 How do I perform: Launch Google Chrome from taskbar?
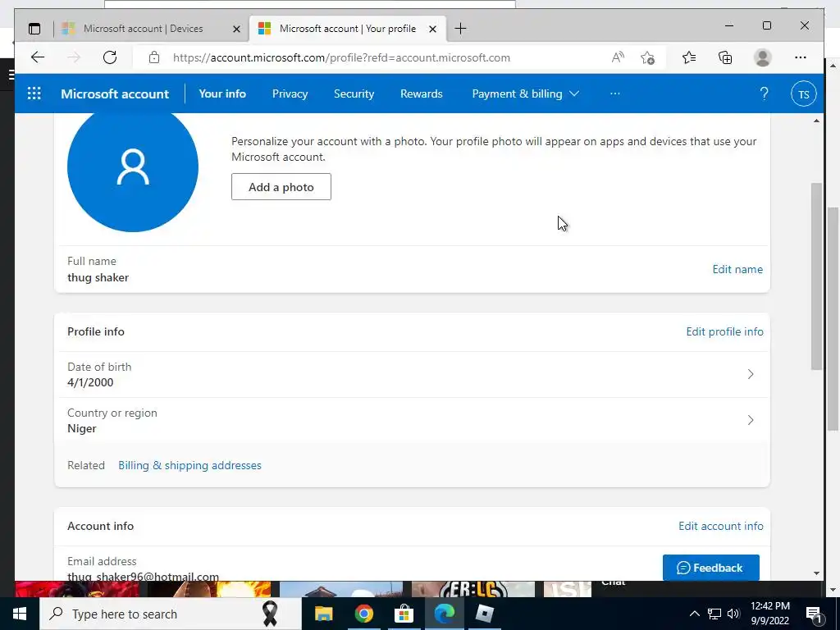point(363,614)
